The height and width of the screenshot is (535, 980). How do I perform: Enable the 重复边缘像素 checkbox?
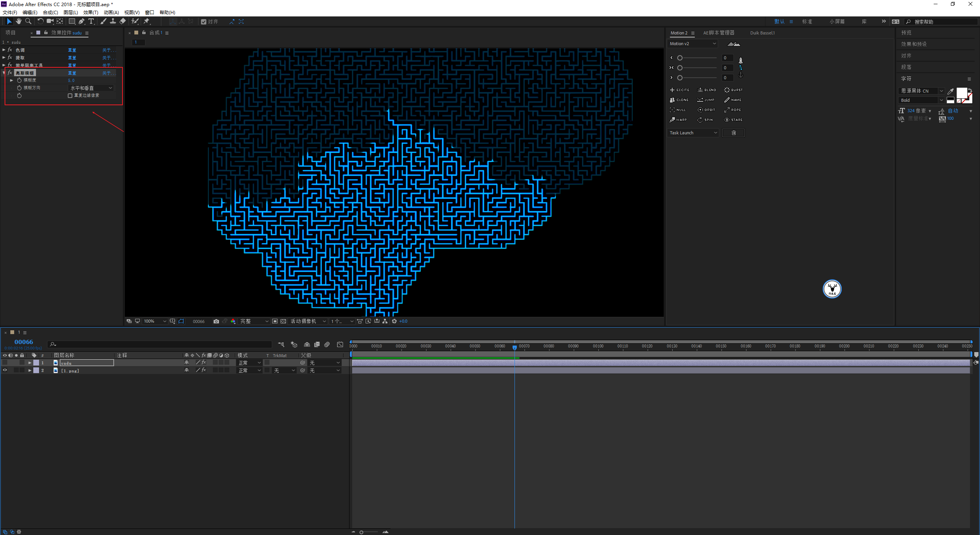(x=70, y=96)
